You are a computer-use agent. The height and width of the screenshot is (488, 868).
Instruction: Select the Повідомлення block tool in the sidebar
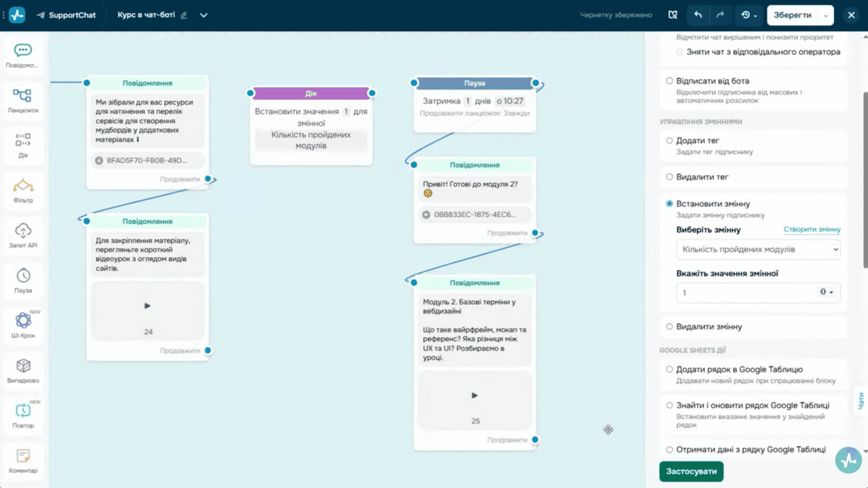tap(23, 55)
